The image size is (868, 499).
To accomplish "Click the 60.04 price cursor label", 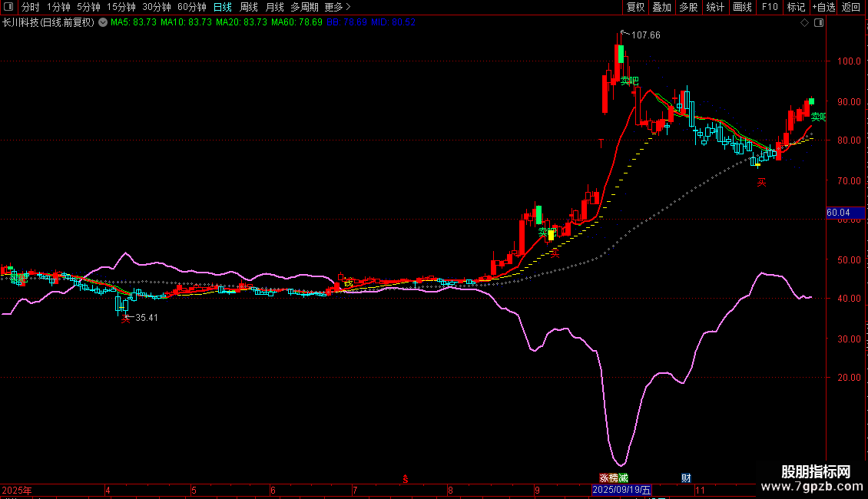I will click(845, 213).
